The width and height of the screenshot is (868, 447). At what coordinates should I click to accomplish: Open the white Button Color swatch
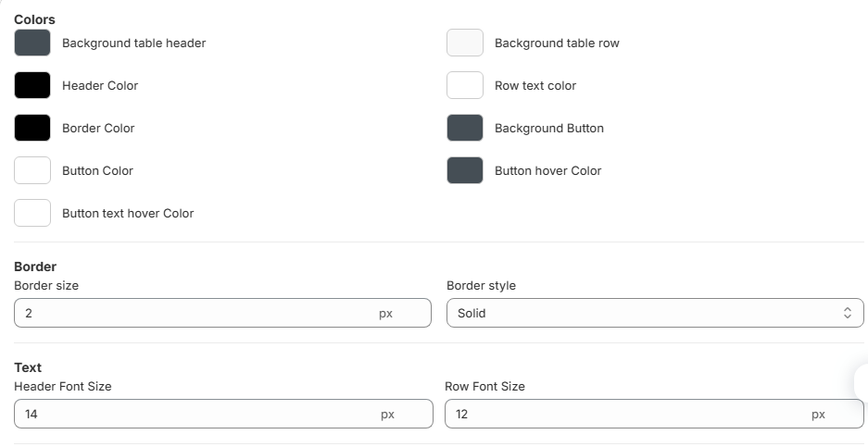pyautogui.click(x=32, y=170)
